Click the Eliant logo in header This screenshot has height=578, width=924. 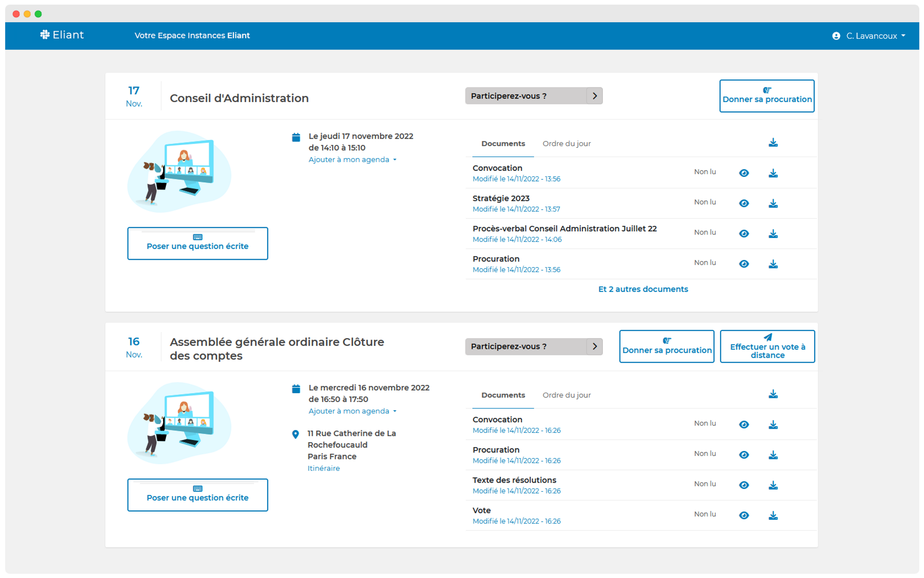(x=62, y=35)
